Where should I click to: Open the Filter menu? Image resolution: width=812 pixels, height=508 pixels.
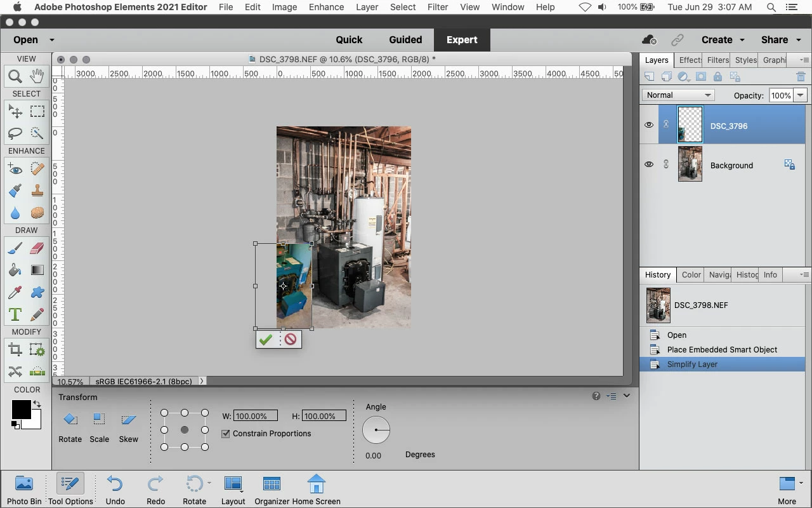438,7
